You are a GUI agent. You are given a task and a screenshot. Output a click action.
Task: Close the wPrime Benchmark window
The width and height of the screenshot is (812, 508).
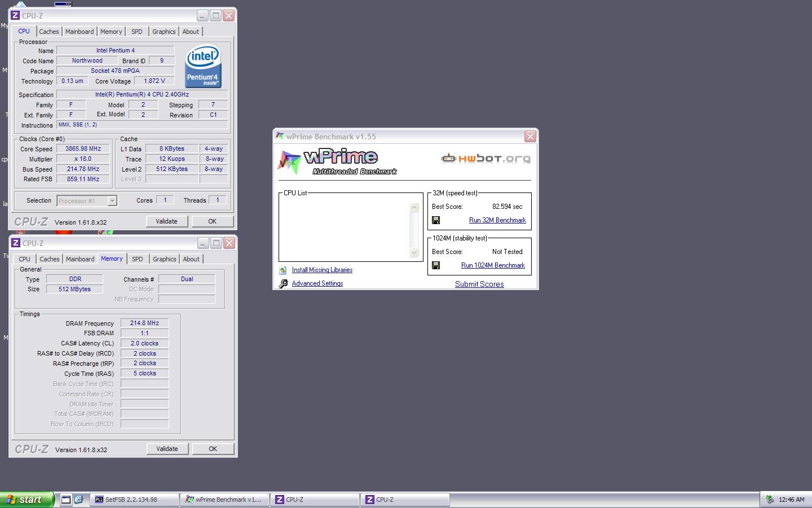(530, 136)
